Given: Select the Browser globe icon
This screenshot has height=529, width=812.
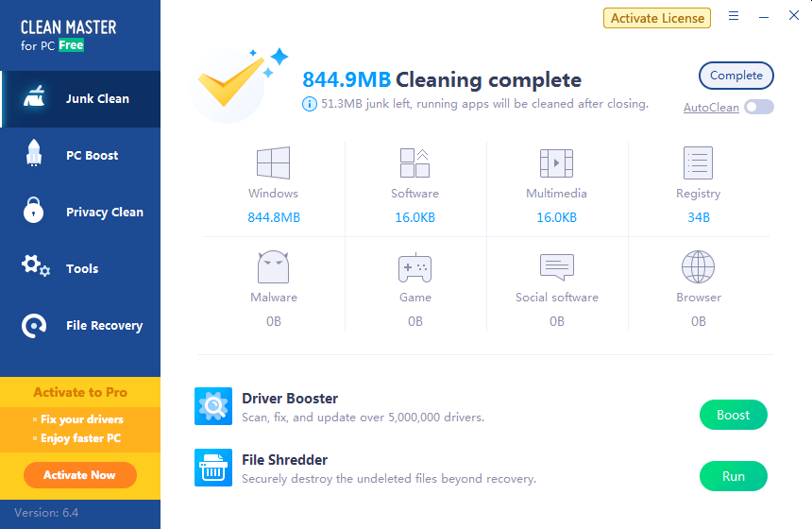Looking at the screenshot, I should pos(698,266).
